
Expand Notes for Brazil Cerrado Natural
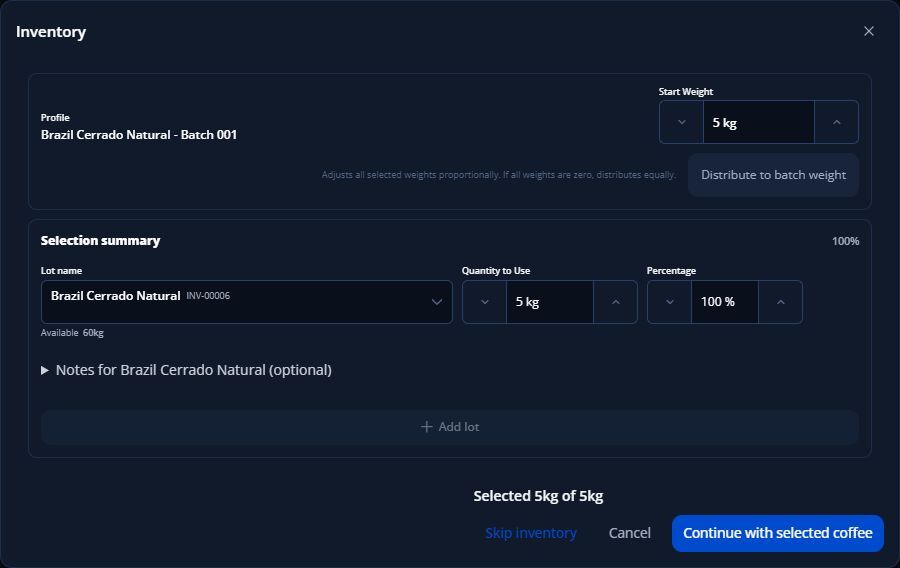[187, 370]
